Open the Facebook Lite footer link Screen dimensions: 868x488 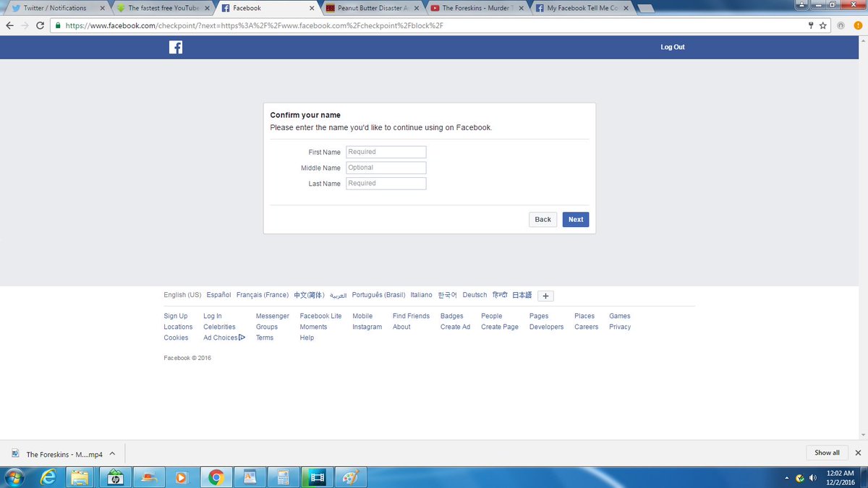(320, 316)
